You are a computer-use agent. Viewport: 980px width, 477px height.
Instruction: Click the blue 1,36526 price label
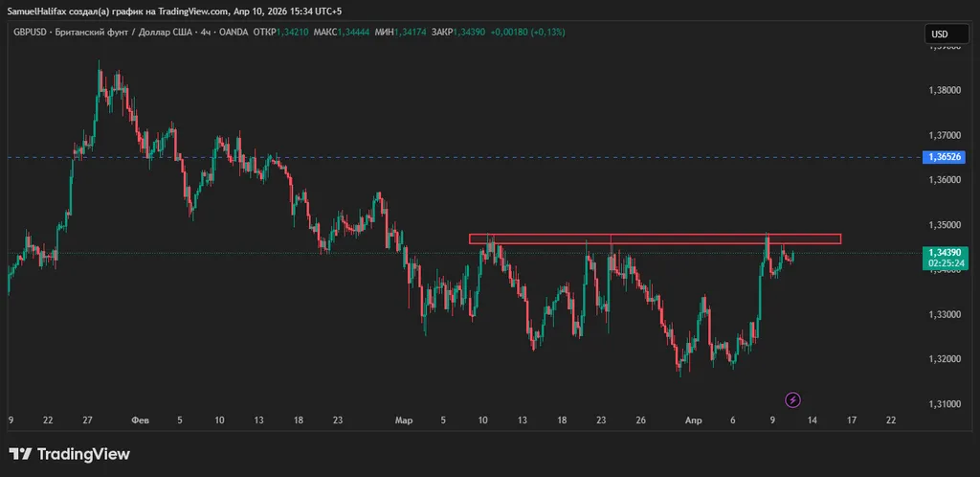(945, 156)
